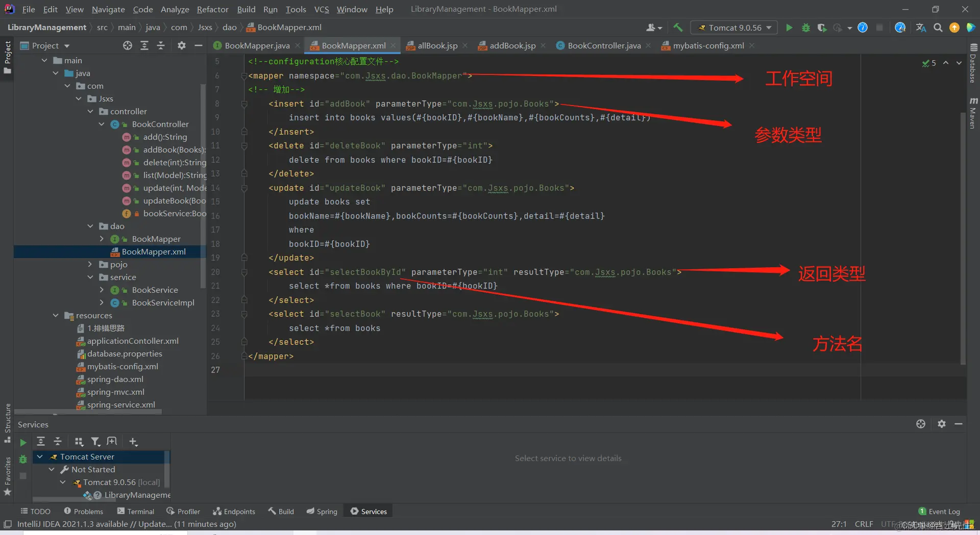Run service in Services panel

coord(23,442)
